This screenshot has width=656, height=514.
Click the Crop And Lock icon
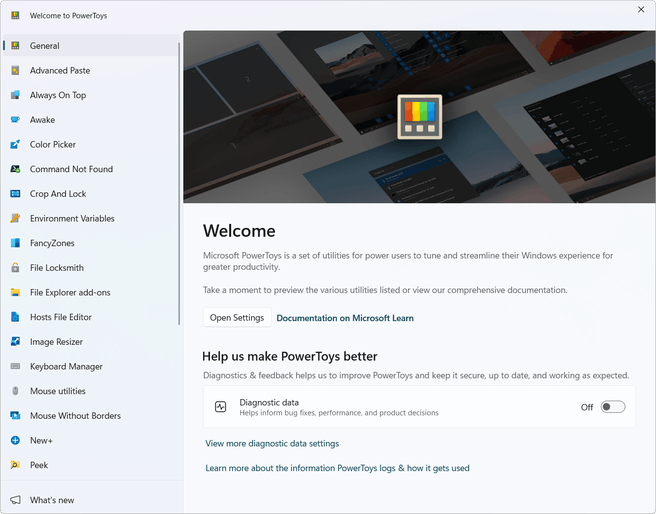pos(15,194)
